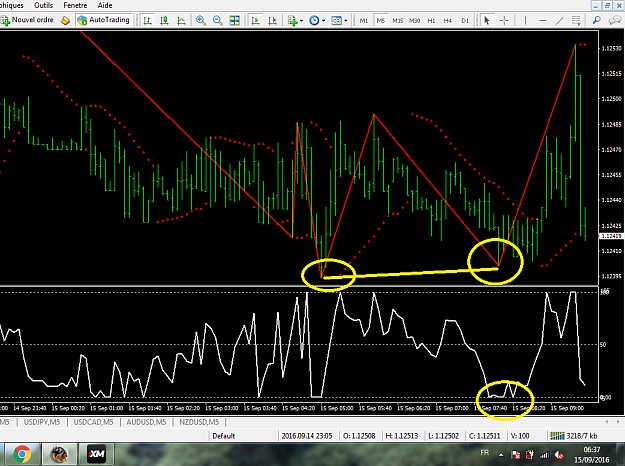Viewport: 625px width, 466px height.
Task: Select the cursor arrow tool
Action: (x=487, y=20)
